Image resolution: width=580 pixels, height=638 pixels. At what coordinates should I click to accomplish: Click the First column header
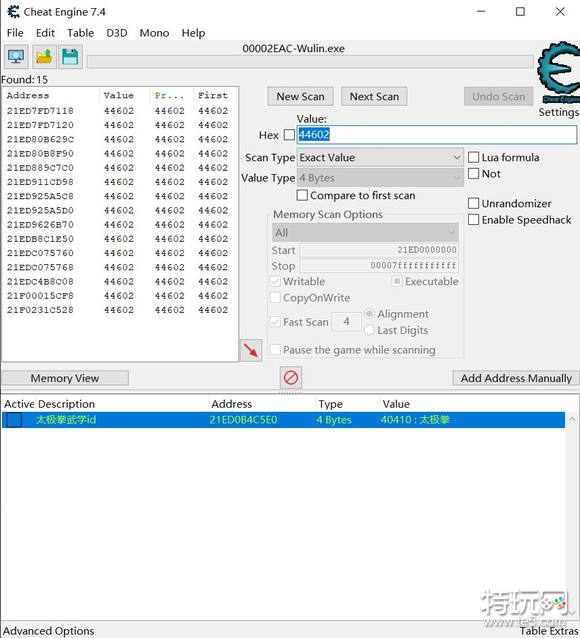tap(215, 95)
